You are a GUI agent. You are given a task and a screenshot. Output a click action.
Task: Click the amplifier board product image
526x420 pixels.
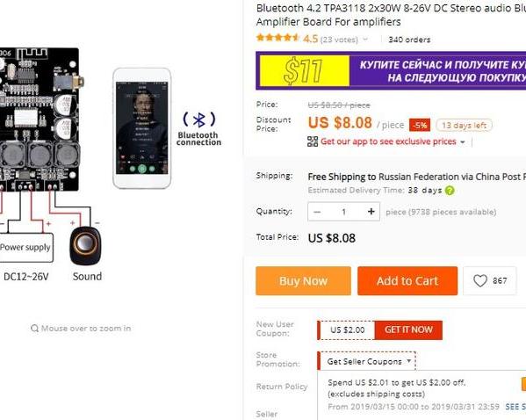click(x=40, y=119)
